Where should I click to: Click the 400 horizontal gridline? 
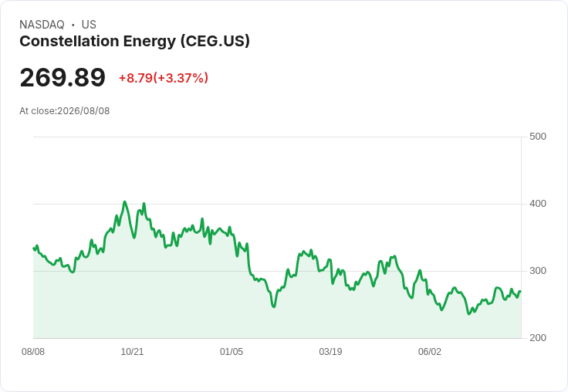pos(278,204)
